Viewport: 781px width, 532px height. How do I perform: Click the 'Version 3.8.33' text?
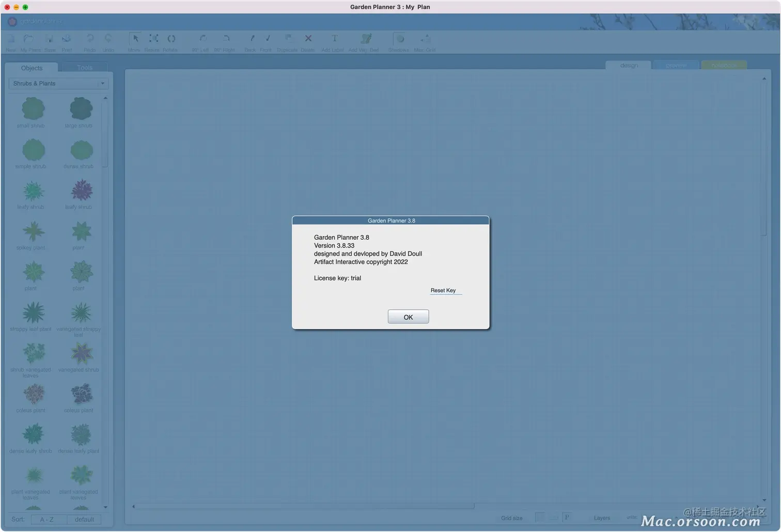334,245
